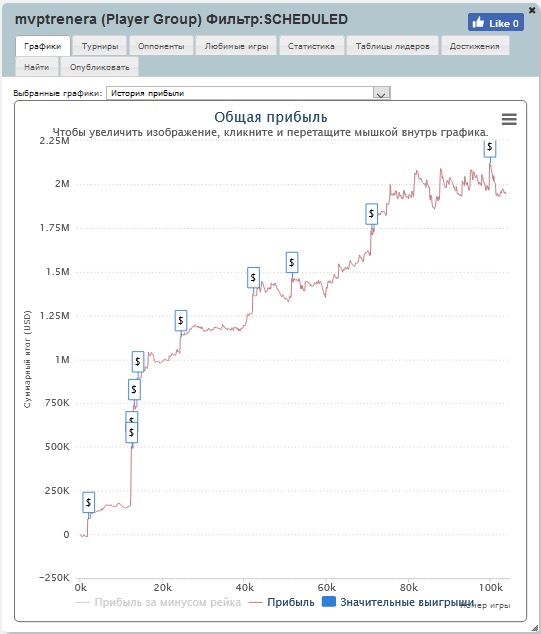The width and height of the screenshot is (541, 634).
Task: Open the Достижения tab
Action: pos(475,46)
